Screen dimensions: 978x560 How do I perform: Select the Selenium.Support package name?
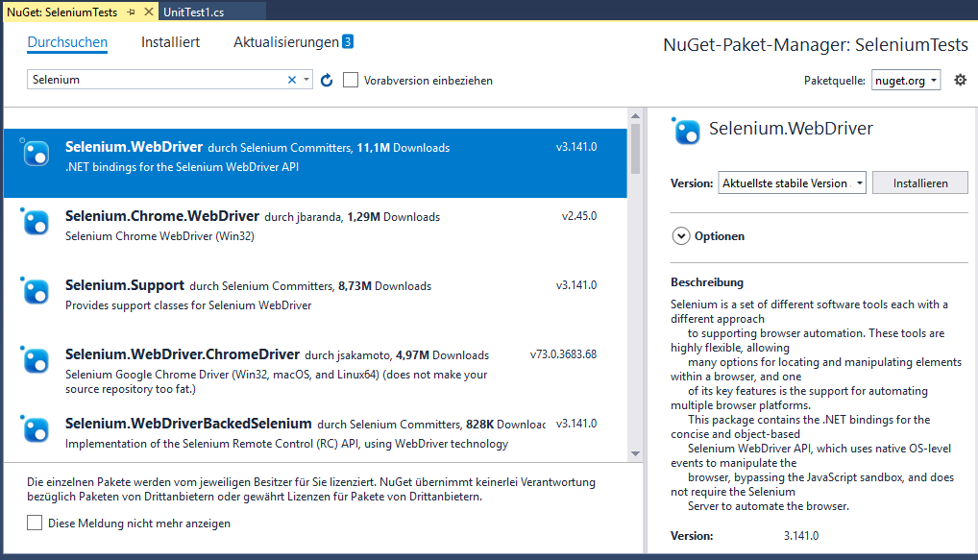click(125, 285)
